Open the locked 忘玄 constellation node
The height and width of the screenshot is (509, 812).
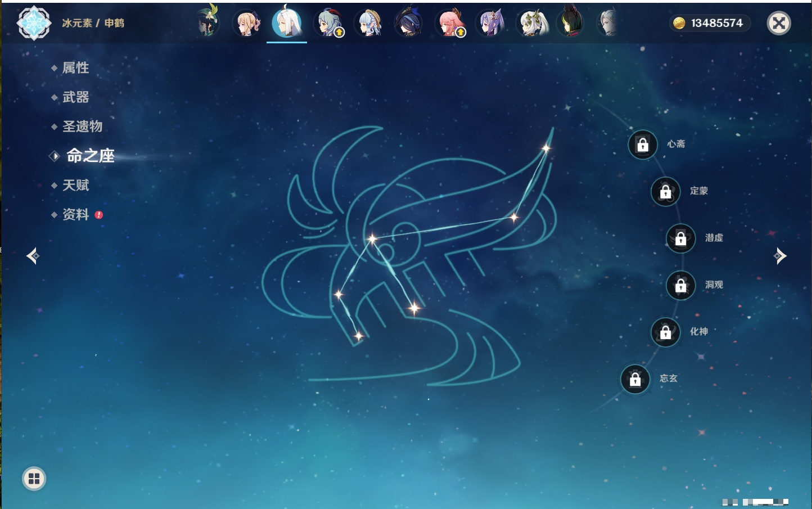635,379
